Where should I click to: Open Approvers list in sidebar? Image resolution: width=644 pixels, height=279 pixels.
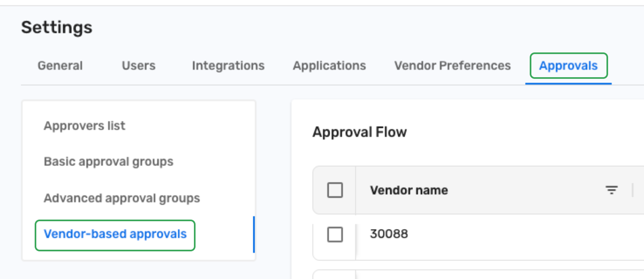[x=85, y=126]
